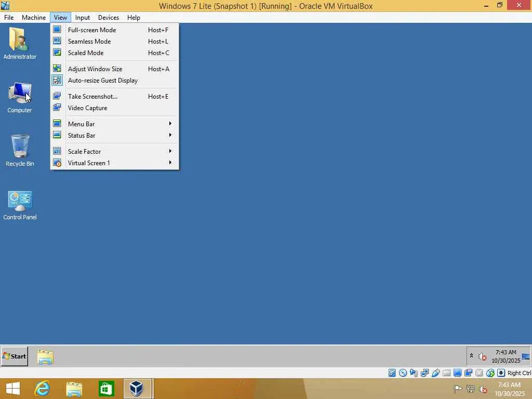
Task: Open the shared folders status icon
Action: point(446,373)
